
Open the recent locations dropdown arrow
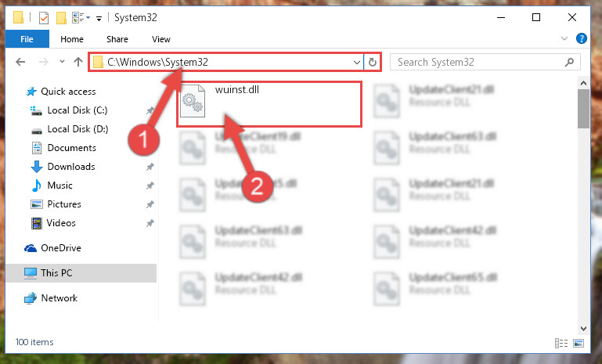(62, 61)
